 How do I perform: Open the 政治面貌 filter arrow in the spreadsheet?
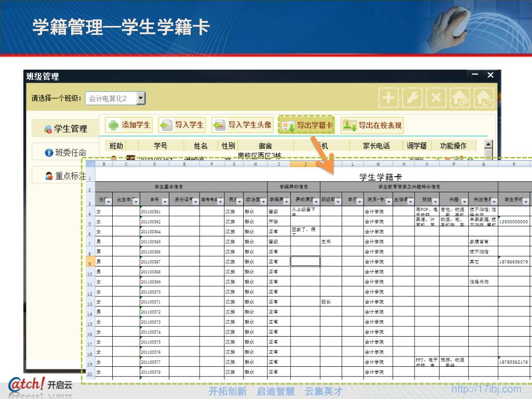263,202
